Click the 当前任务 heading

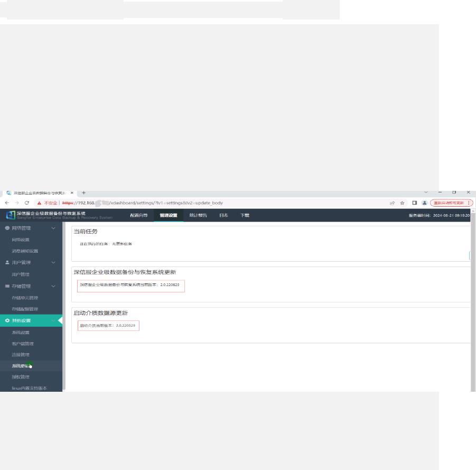(85, 231)
